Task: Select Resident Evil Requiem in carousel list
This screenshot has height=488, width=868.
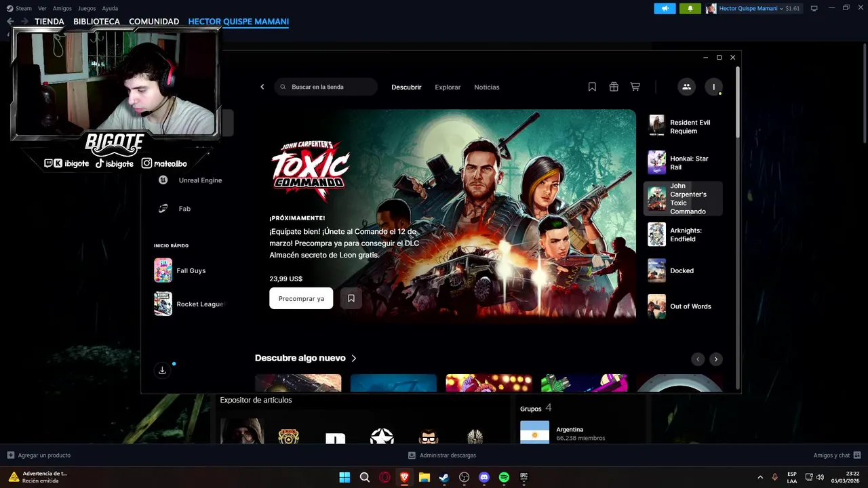Action: point(683,126)
